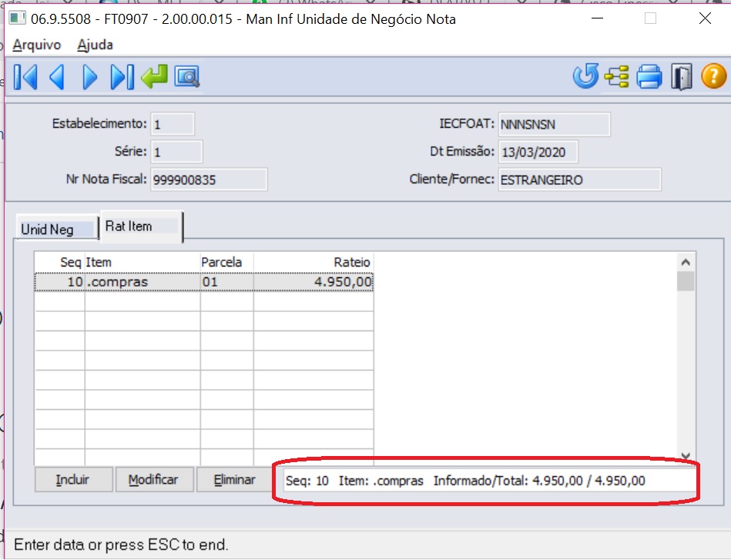Click the Rateio 4.950,00 cell

[x=314, y=282]
